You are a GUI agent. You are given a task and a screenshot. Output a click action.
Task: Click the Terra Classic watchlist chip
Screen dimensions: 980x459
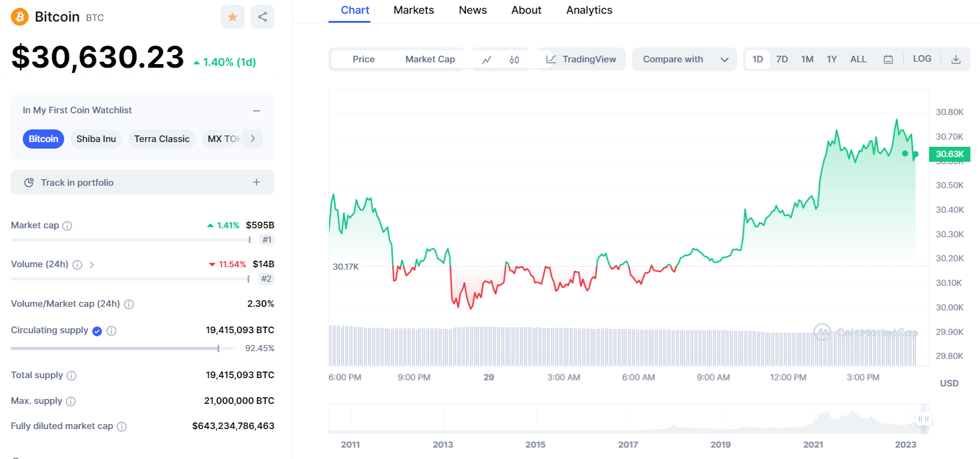[x=162, y=138]
